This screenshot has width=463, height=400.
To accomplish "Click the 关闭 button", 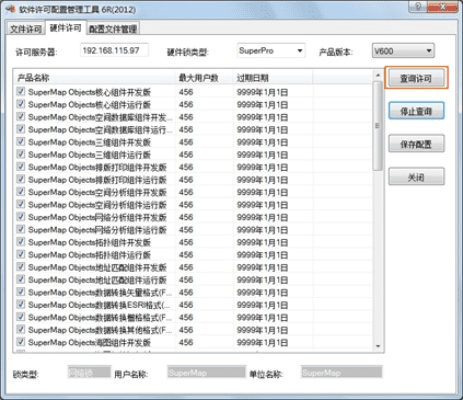I will [416, 176].
